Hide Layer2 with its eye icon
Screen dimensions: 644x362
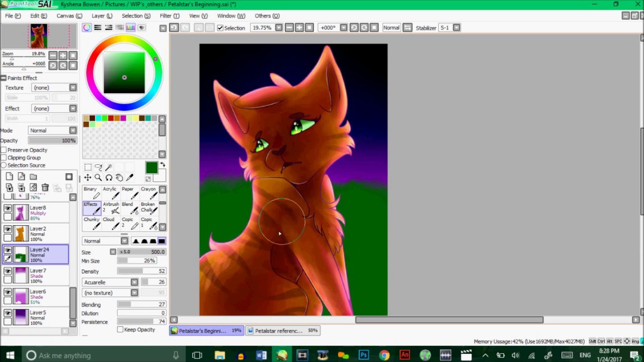[8, 229]
